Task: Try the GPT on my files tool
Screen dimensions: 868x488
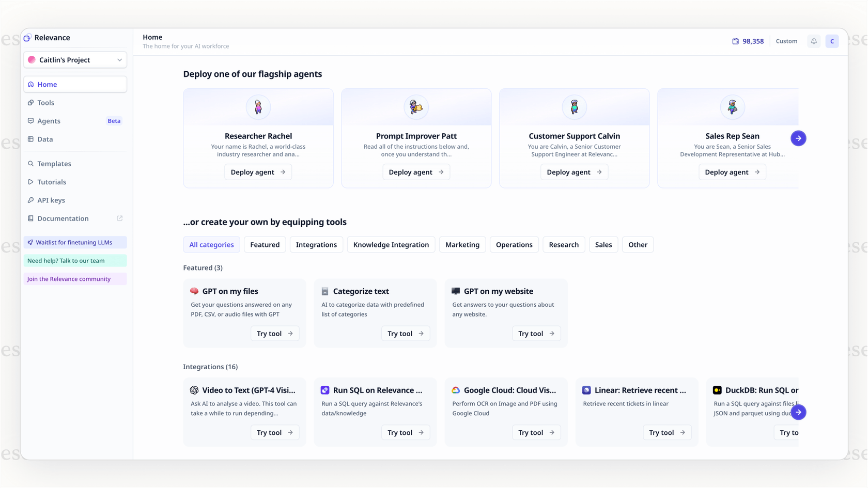Action: [274, 333]
